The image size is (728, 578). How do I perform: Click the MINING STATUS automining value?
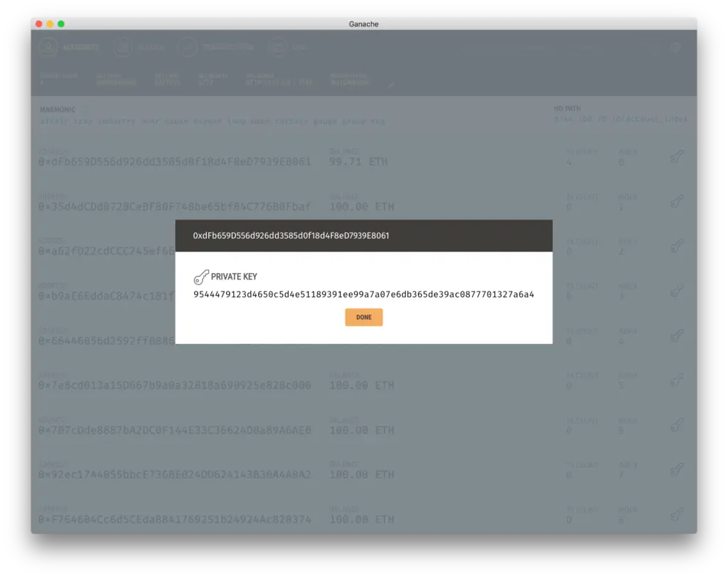[x=350, y=82]
